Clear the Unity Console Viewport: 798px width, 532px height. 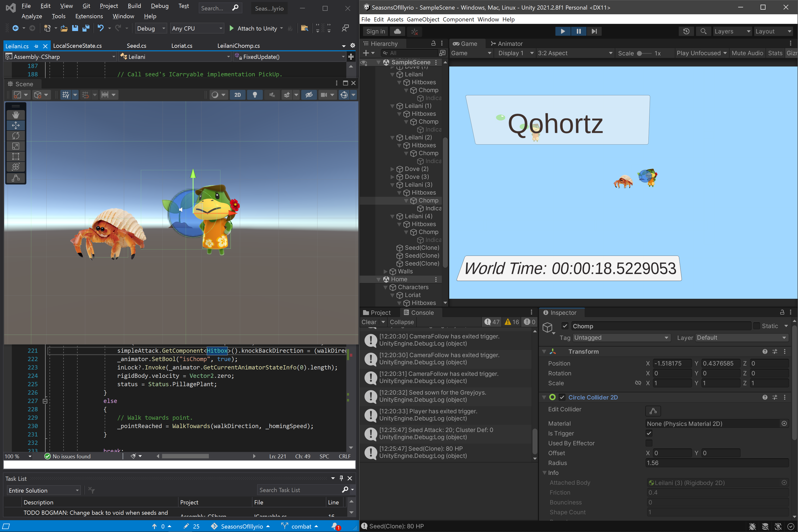(x=369, y=322)
